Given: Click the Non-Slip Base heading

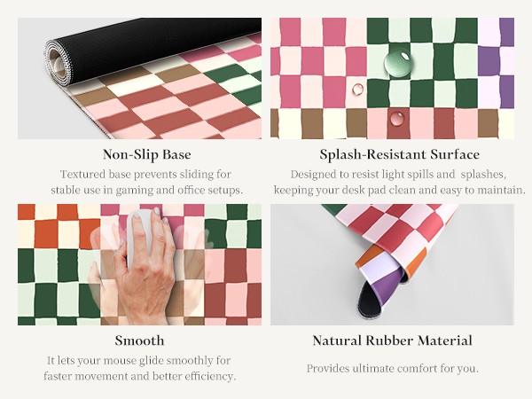Looking at the screenshot, I should pyautogui.click(x=147, y=154).
